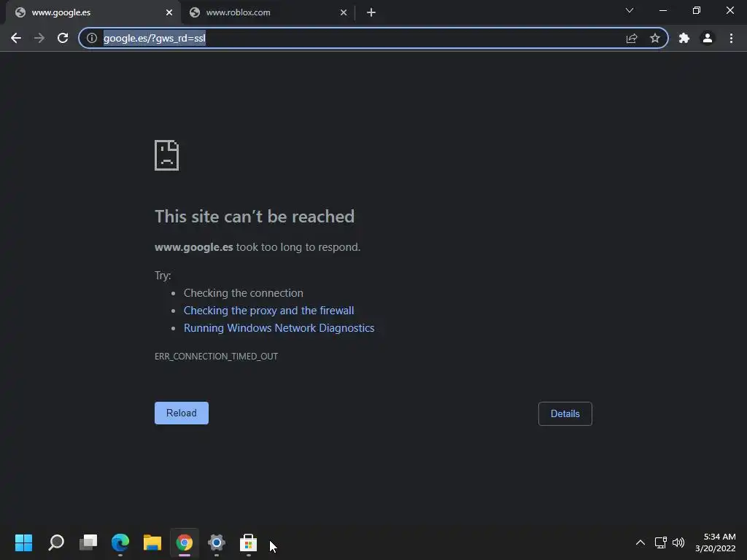Click the sad page error icon
This screenshot has height=560, width=747.
pos(167,155)
